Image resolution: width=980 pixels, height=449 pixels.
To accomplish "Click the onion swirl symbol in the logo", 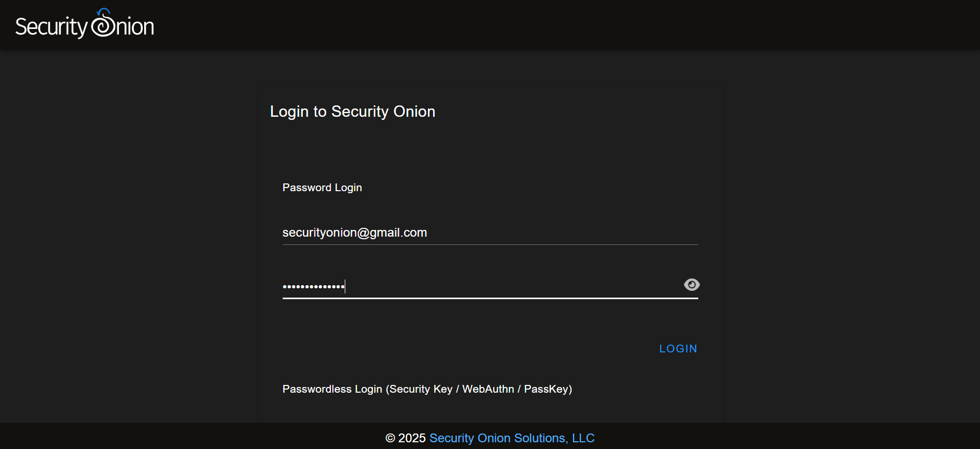I will click(x=104, y=24).
